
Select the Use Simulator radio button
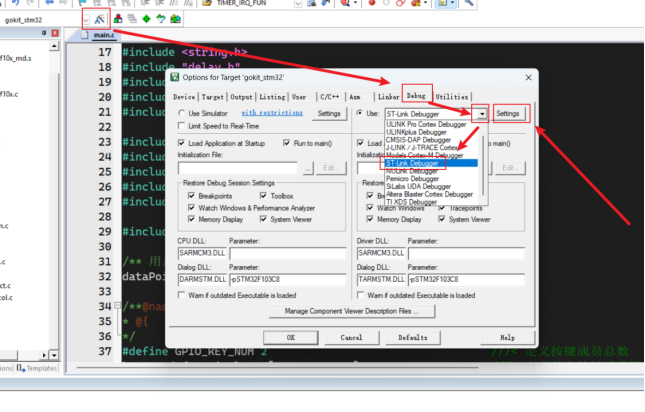click(181, 113)
